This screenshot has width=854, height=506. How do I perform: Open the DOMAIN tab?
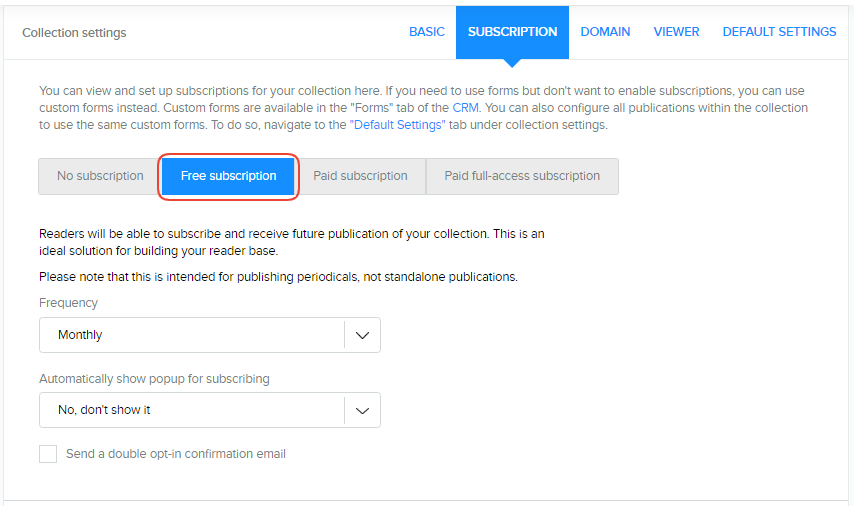605,32
